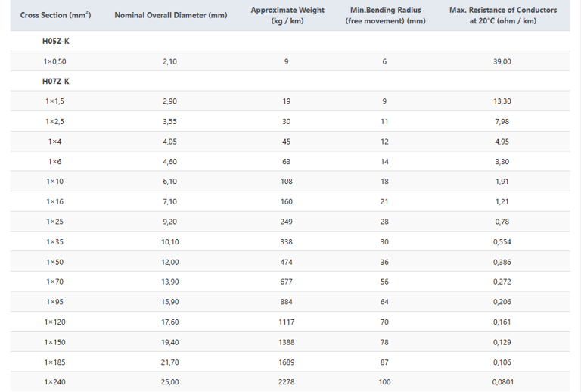
Task: Select the 21,70 diameter value
Action: pyautogui.click(x=170, y=362)
